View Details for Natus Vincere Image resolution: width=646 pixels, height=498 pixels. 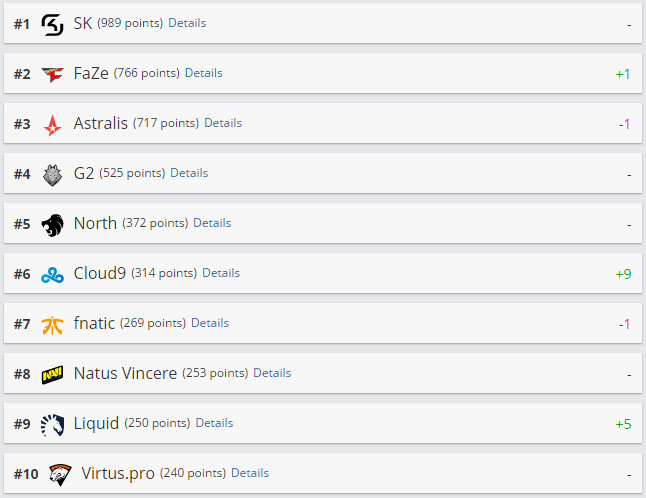tap(272, 373)
